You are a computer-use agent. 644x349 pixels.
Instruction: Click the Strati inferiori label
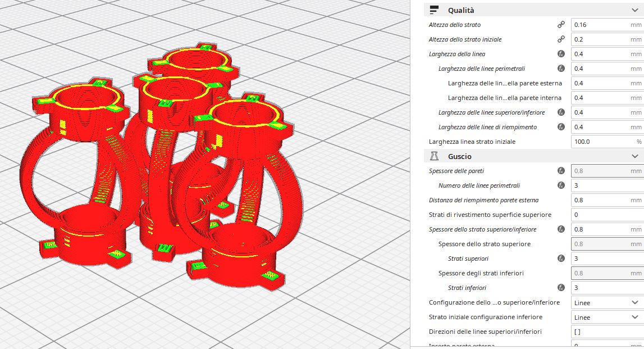[467, 288]
